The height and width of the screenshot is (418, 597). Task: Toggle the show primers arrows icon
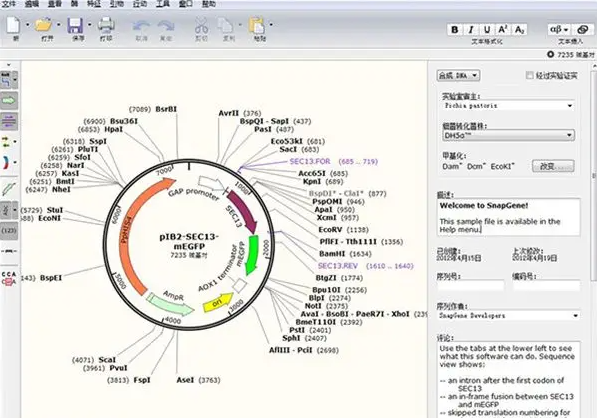[9, 121]
